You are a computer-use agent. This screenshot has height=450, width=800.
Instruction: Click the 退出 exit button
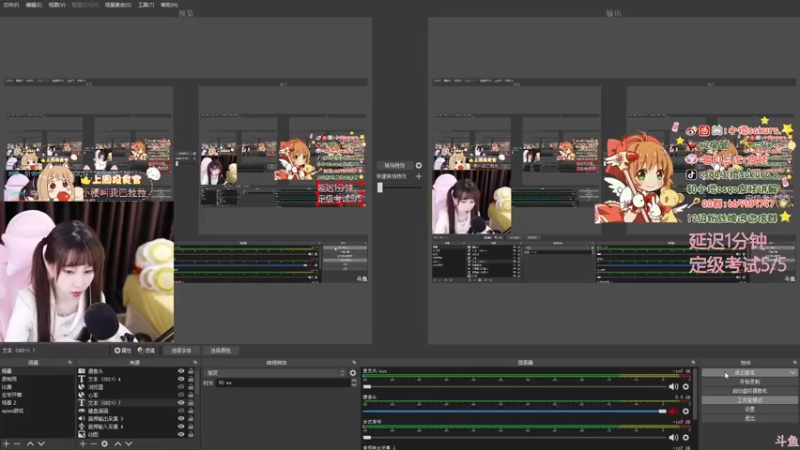(749, 418)
